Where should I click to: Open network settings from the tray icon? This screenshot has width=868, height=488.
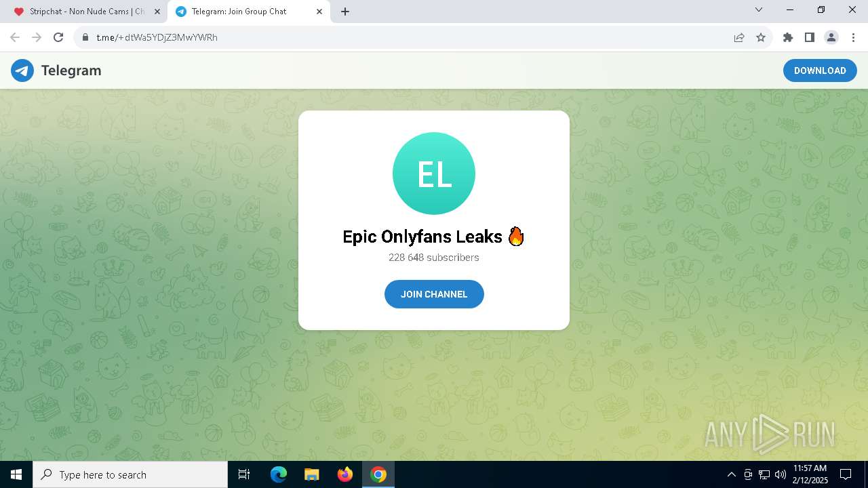[x=764, y=474]
